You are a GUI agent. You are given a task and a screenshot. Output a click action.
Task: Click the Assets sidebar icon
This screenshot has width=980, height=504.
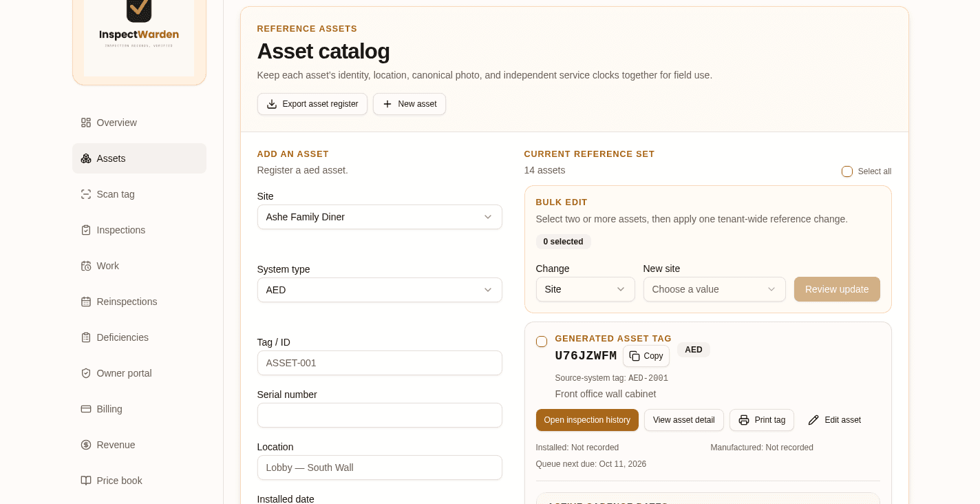(x=86, y=158)
